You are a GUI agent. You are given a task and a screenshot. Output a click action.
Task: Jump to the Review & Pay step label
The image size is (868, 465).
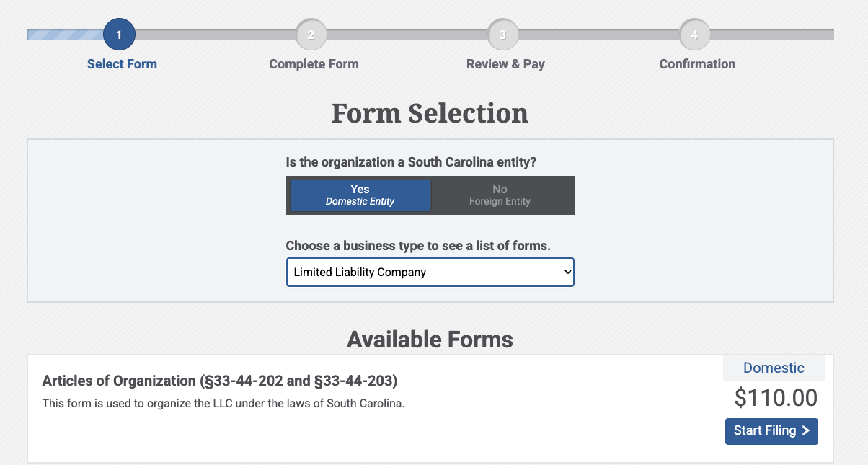(x=505, y=64)
